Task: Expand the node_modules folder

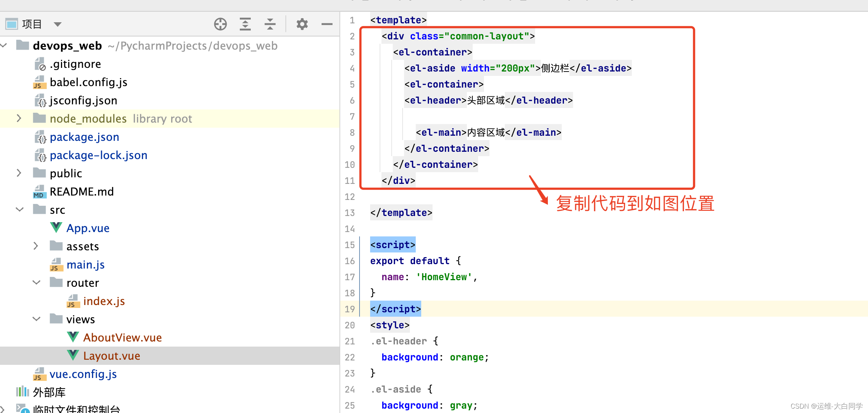Action: point(19,119)
